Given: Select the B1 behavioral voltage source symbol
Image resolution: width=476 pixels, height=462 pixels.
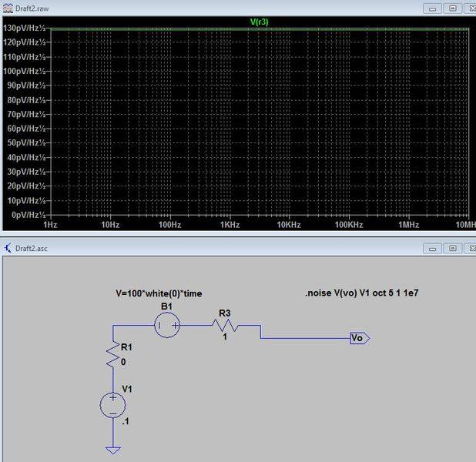Looking at the screenshot, I should click(167, 326).
